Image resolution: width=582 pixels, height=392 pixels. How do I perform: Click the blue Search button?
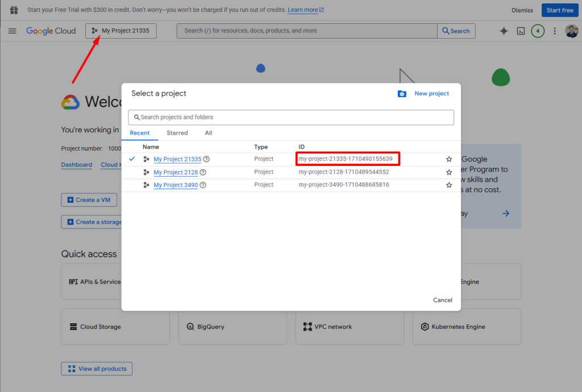456,31
